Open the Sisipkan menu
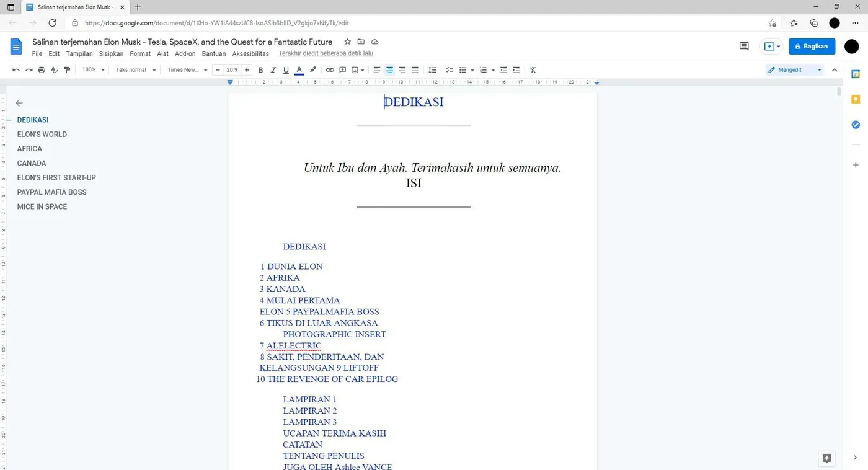 pos(112,54)
